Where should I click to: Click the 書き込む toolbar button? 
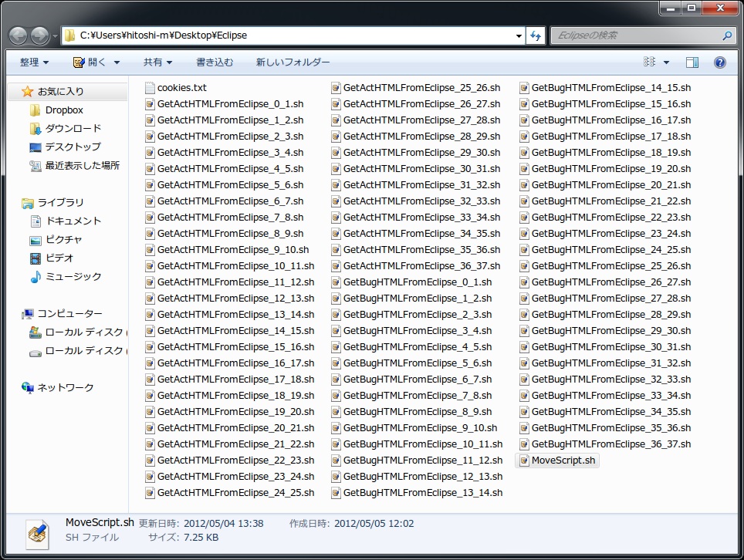point(215,62)
